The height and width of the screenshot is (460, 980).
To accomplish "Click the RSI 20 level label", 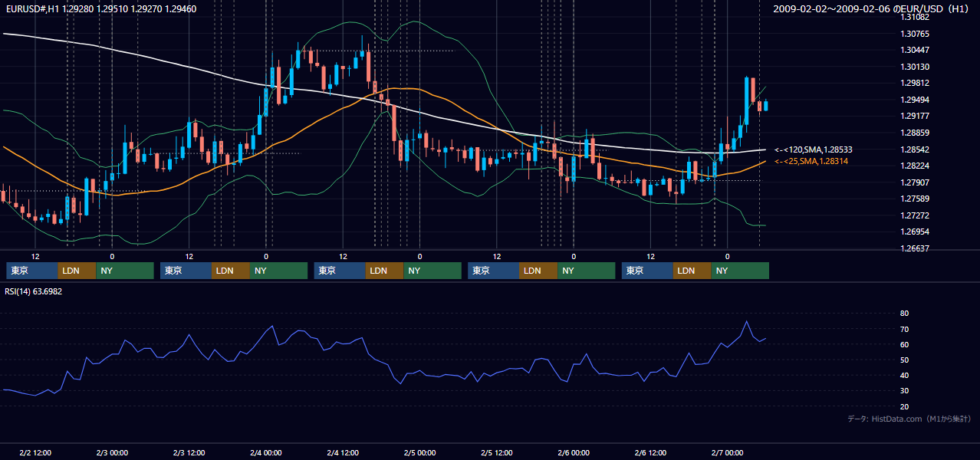I will (x=904, y=406).
